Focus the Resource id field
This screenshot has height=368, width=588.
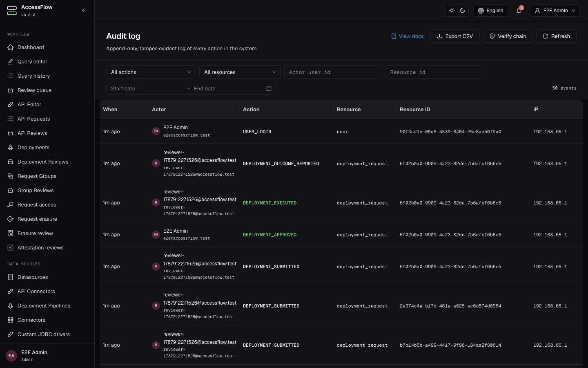pyautogui.click(x=434, y=72)
